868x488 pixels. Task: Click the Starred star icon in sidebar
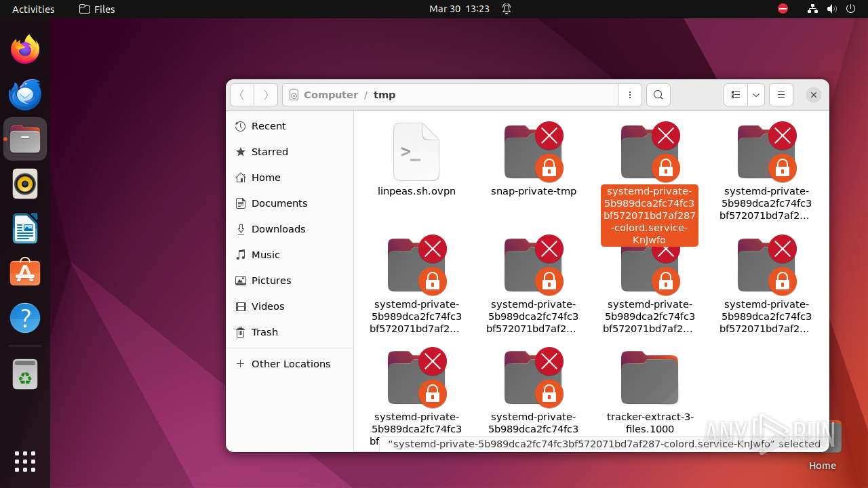point(240,152)
